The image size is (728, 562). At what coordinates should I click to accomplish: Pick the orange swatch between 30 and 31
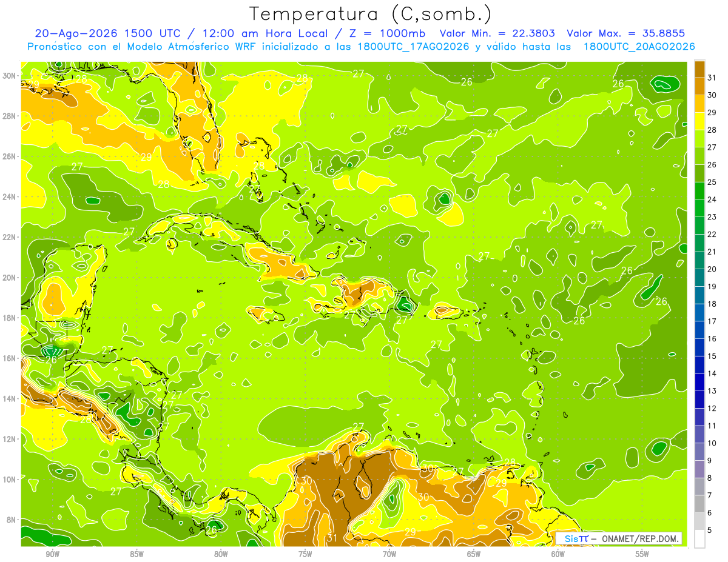[699, 86]
